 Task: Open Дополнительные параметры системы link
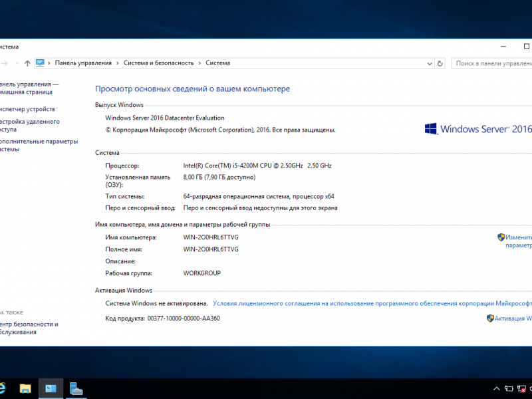click(x=39, y=145)
